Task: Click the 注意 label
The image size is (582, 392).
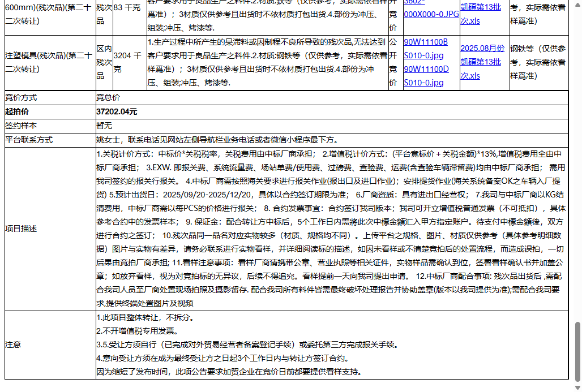Action: pos(13,345)
